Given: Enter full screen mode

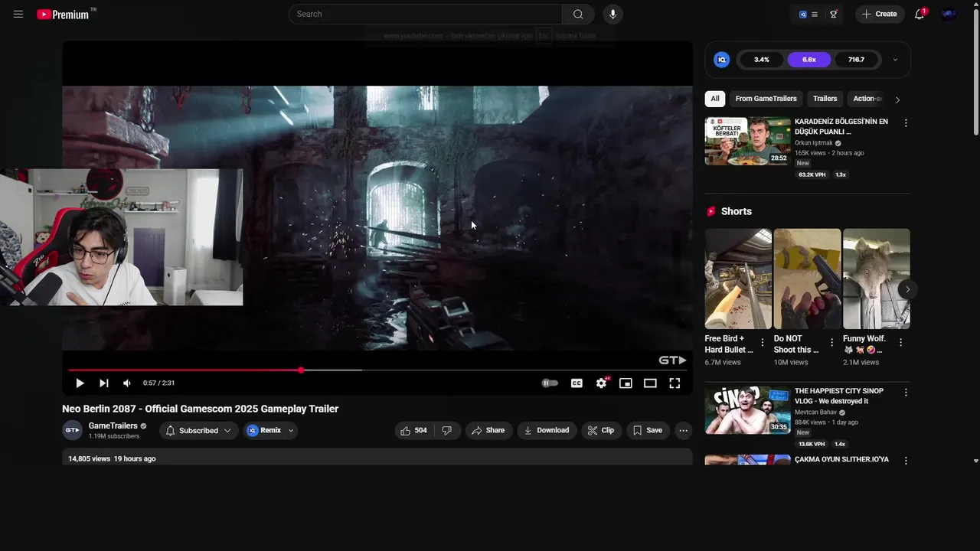Looking at the screenshot, I should [x=675, y=383].
